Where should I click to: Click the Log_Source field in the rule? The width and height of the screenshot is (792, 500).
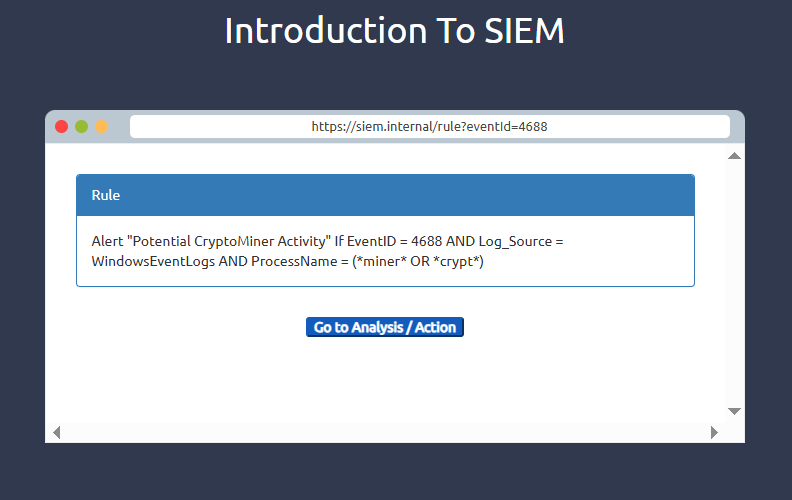(x=511, y=242)
